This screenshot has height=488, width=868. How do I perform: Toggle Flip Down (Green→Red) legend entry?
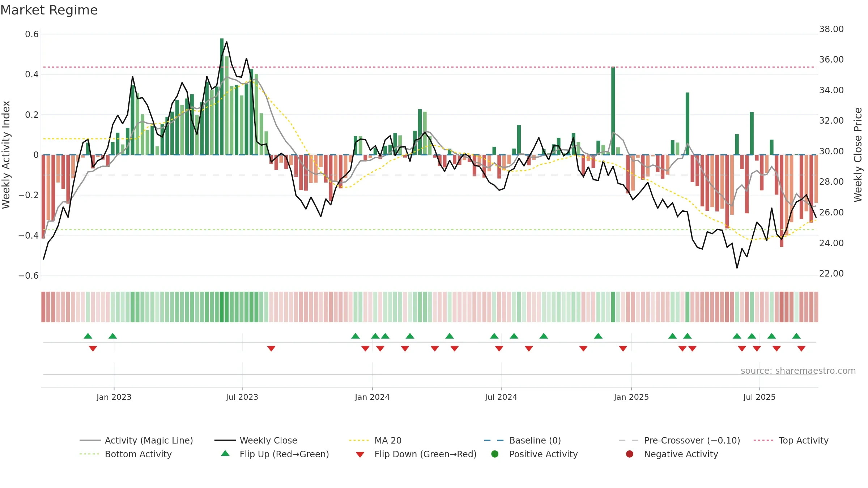tap(416, 454)
